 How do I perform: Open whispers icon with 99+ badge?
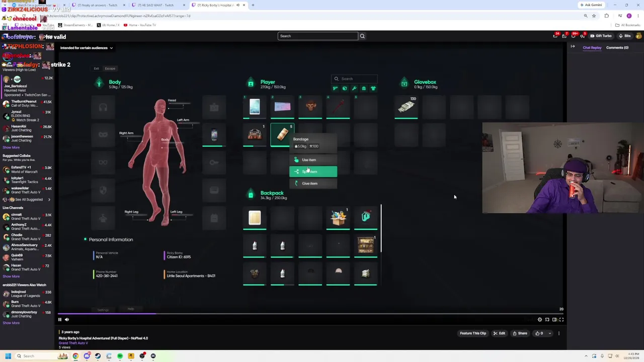point(573,36)
